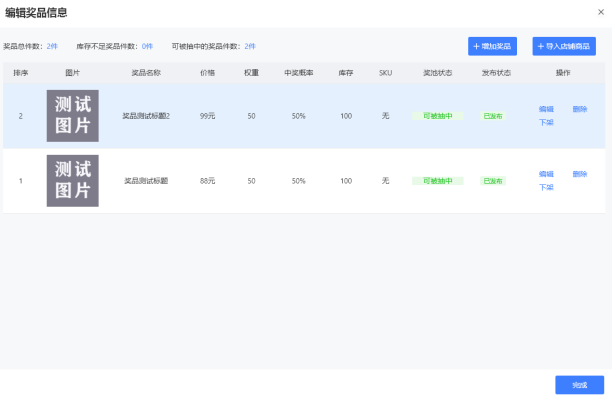This screenshot has width=612, height=399.
Task: Take 奖品测试标题2 off shelf via 下架
Action: tap(546, 122)
